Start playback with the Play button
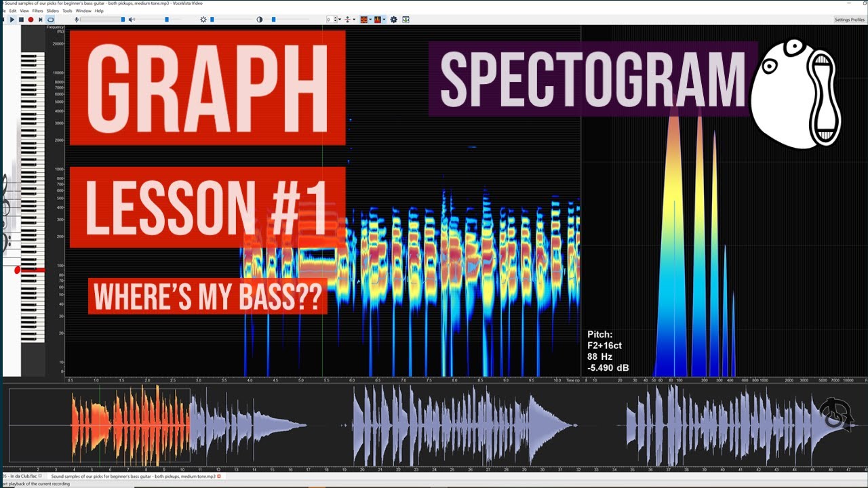Screen dimensions: 868x488 tap(12, 20)
